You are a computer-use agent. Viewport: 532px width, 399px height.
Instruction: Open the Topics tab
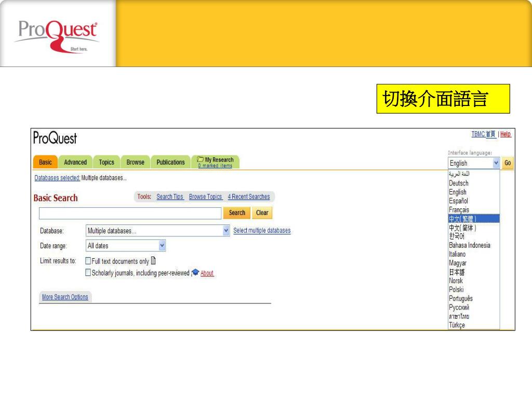tap(107, 162)
